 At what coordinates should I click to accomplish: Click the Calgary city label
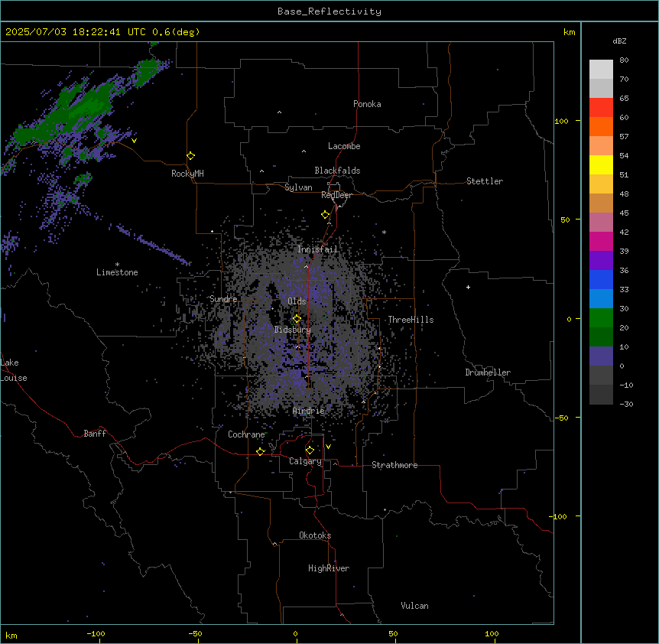tap(306, 461)
